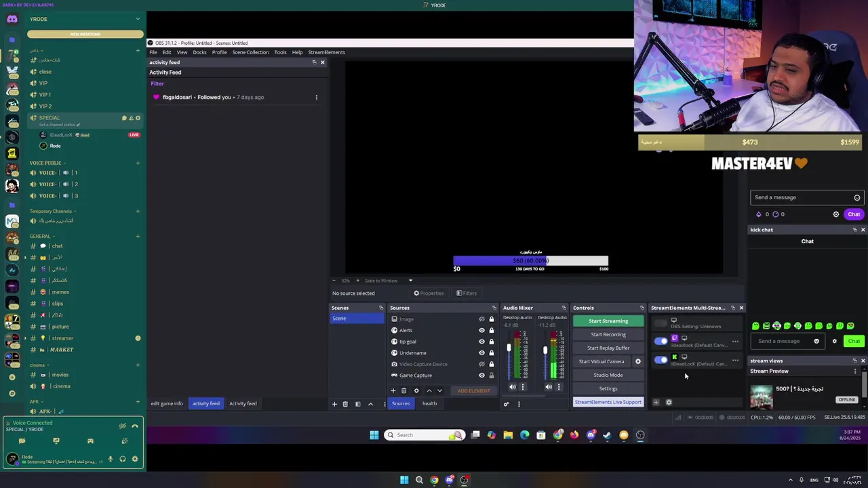Hide the Game Capture source
This screenshot has height=488, width=868.
482,375
